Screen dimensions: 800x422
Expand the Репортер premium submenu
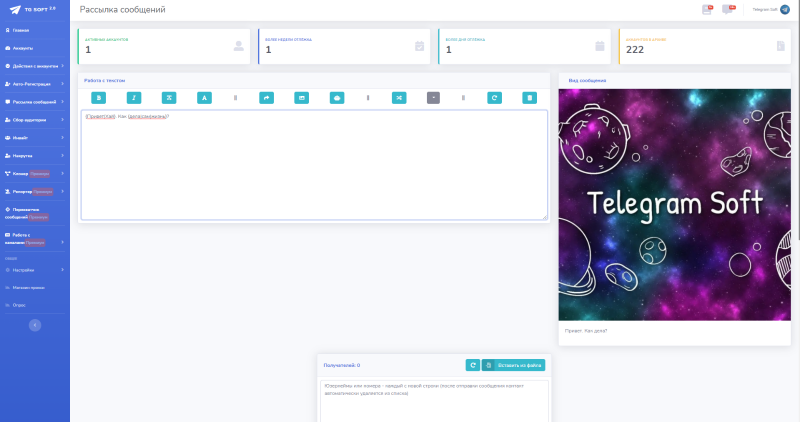tap(35, 191)
